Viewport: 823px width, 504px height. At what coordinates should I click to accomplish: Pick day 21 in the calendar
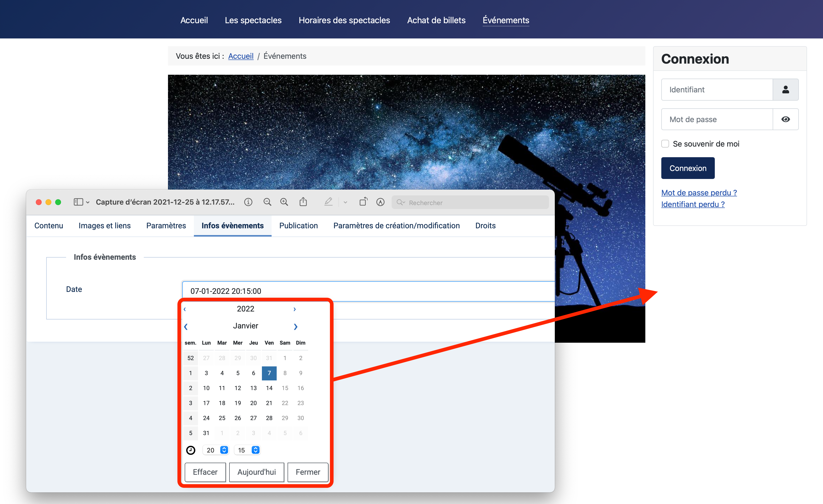tap(269, 403)
